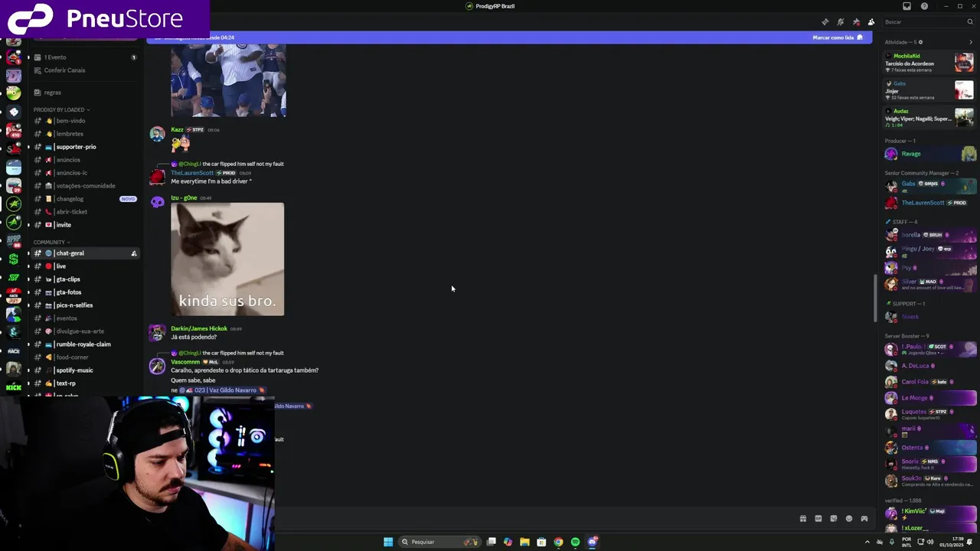Open the Discord inbox icon
The image size is (980, 551).
point(906,6)
